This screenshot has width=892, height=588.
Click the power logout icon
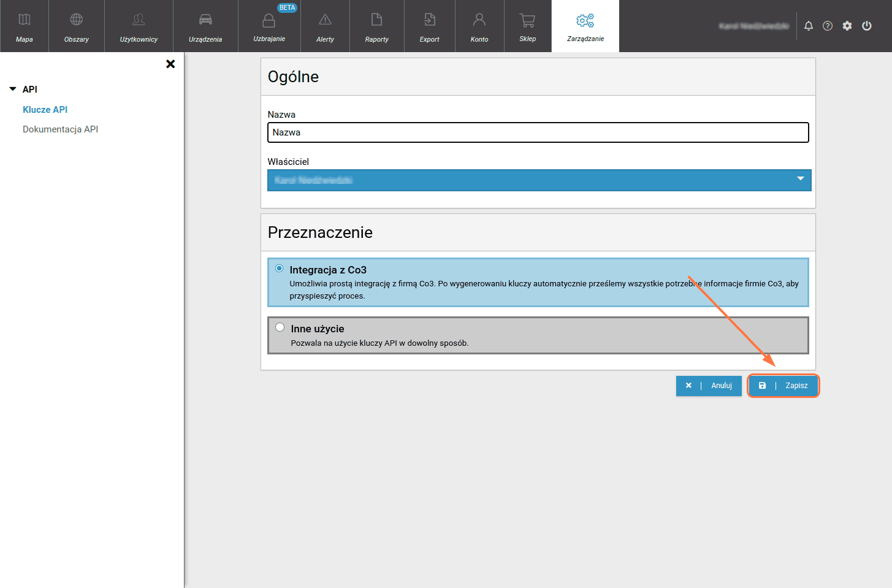(867, 26)
